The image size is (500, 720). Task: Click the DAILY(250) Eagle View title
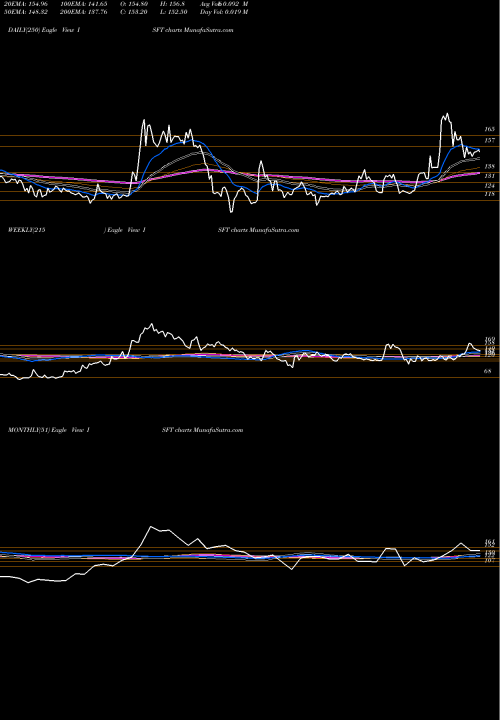pyautogui.click(x=44, y=30)
